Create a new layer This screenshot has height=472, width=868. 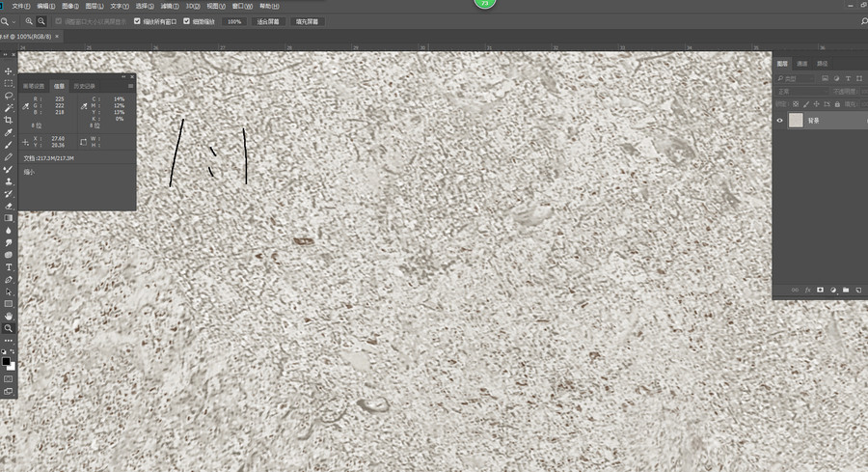pyautogui.click(x=858, y=290)
